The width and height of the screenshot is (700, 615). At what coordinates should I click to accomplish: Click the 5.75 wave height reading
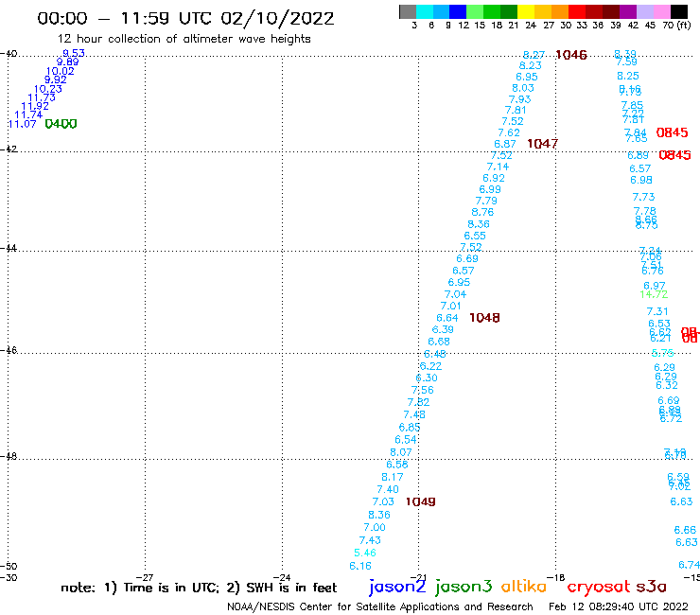(662, 353)
